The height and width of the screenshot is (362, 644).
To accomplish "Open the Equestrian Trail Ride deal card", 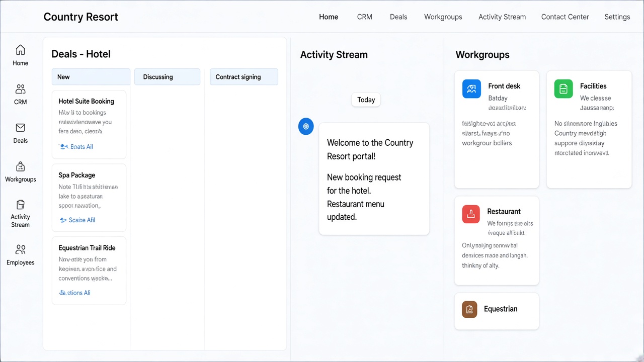I will 89,270.
